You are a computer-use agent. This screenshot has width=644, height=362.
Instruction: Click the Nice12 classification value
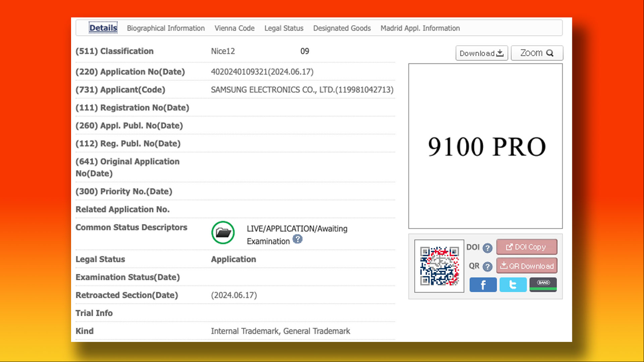223,51
